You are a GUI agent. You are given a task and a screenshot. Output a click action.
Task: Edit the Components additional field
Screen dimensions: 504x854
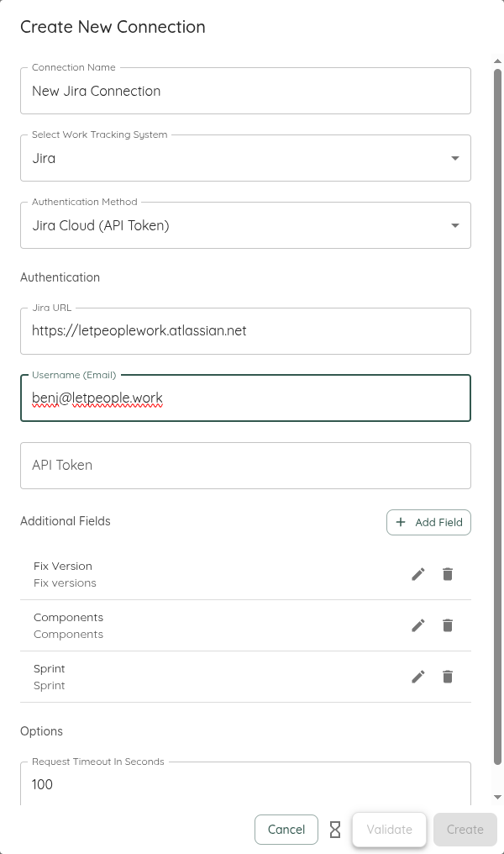417,625
